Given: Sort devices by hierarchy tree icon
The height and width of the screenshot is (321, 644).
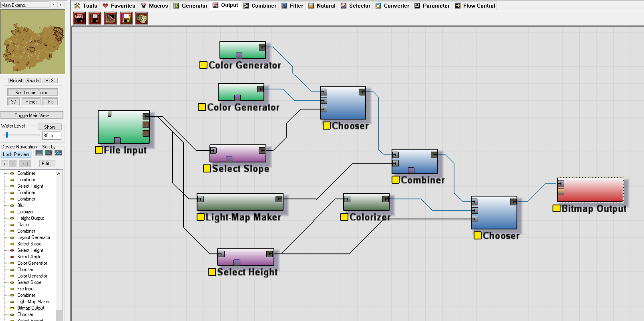Looking at the screenshot, I should [58, 153].
